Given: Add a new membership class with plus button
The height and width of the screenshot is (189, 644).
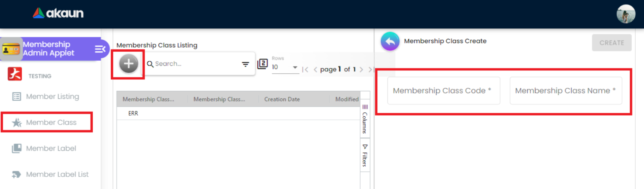Looking at the screenshot, I should (x=129, y=64).
